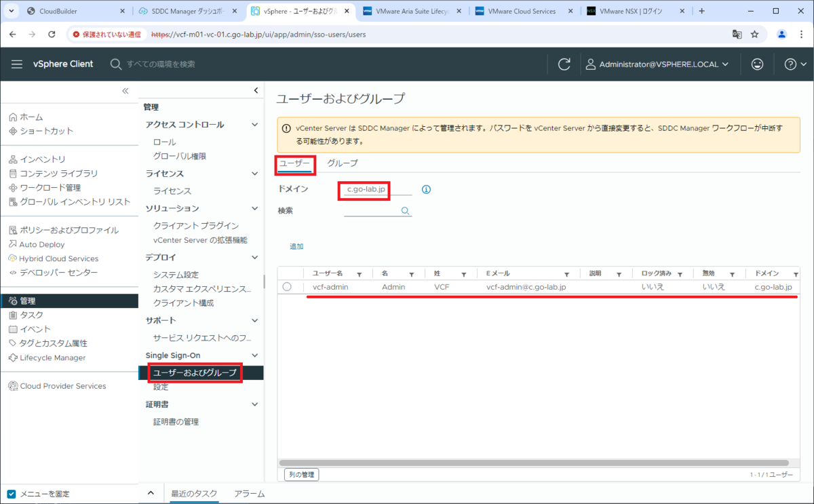Open システム設定
814x504 pixels.
[x=176, y=275]
